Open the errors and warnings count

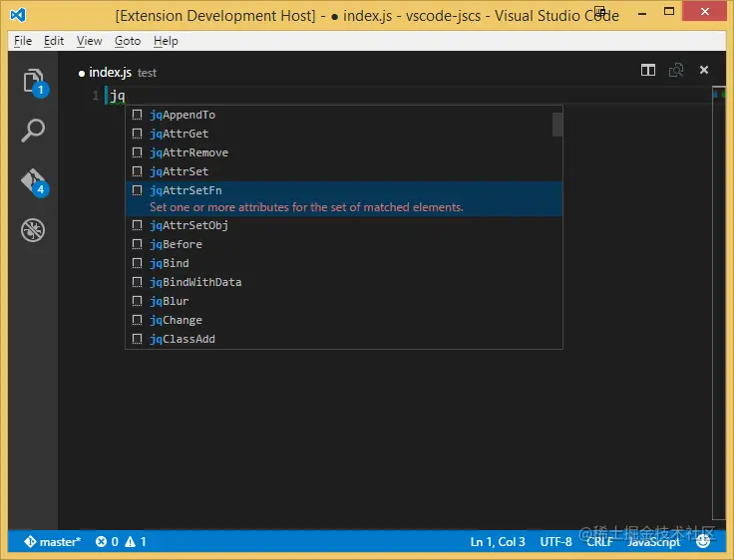pyautogui.click(x=121, y=542)
